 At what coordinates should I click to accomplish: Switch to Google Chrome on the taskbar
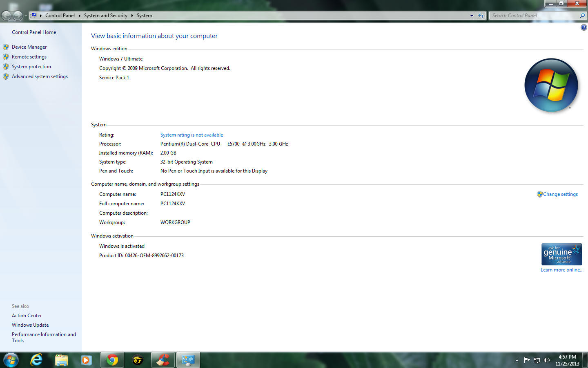tap(112, 360)
